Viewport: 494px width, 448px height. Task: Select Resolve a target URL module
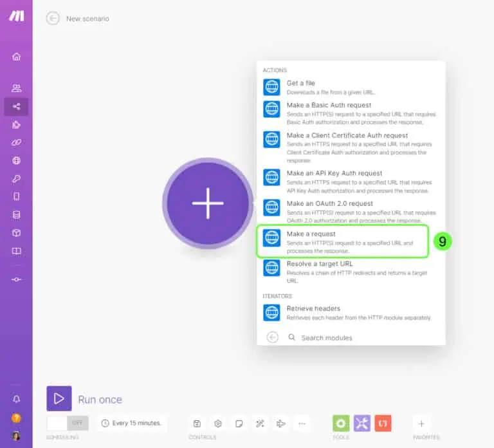pos(351,272)
